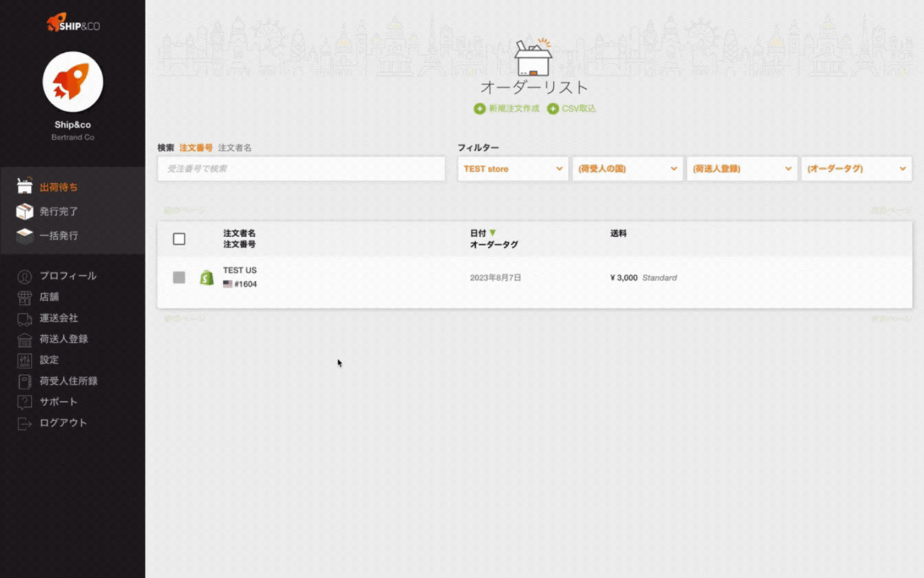Toggle date sort arrow next to 日付

click(493, 233)
